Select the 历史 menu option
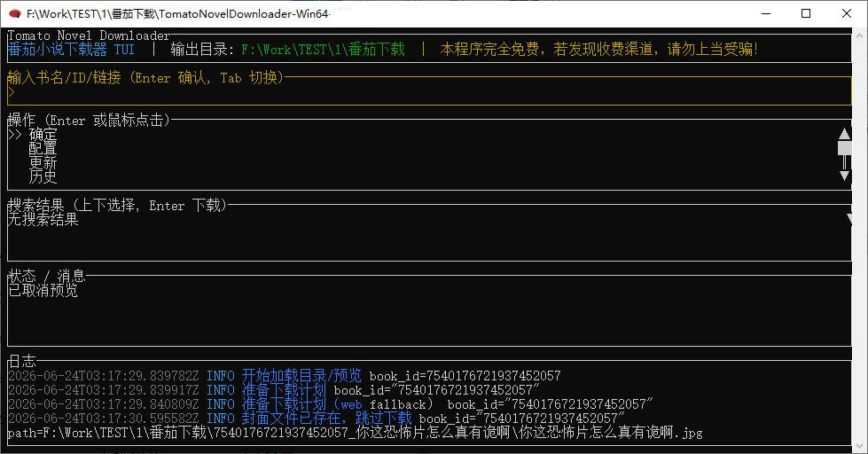This screenshot has width=868, height=454. (43, 176)
